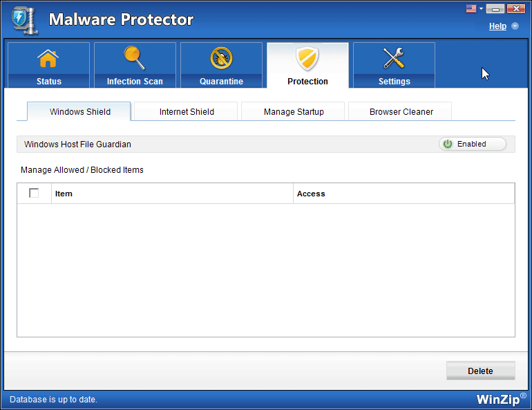
Task: Switch to the Internet Shield tab
Action: (x=187, y=111)
